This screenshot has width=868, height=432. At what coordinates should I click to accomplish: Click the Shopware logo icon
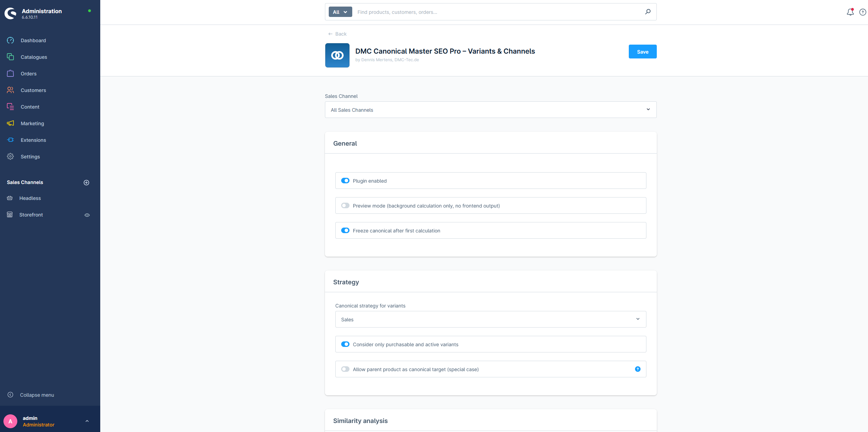coord(11,13)
